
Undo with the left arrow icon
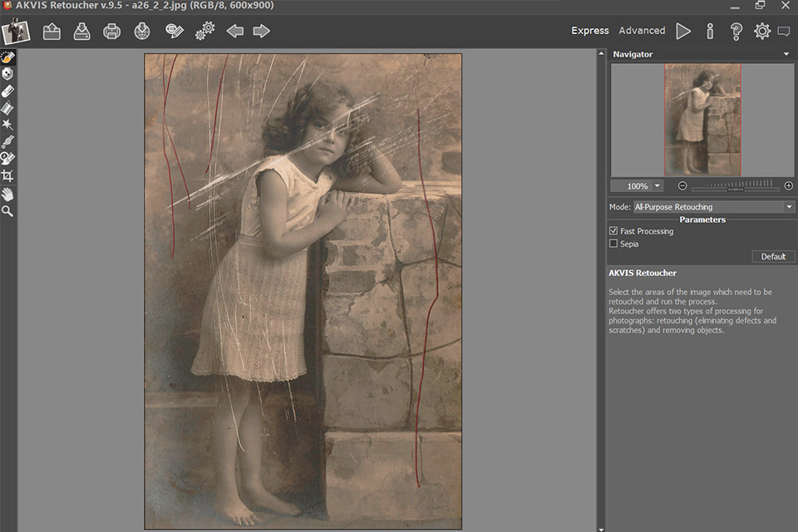pos(235,32)
